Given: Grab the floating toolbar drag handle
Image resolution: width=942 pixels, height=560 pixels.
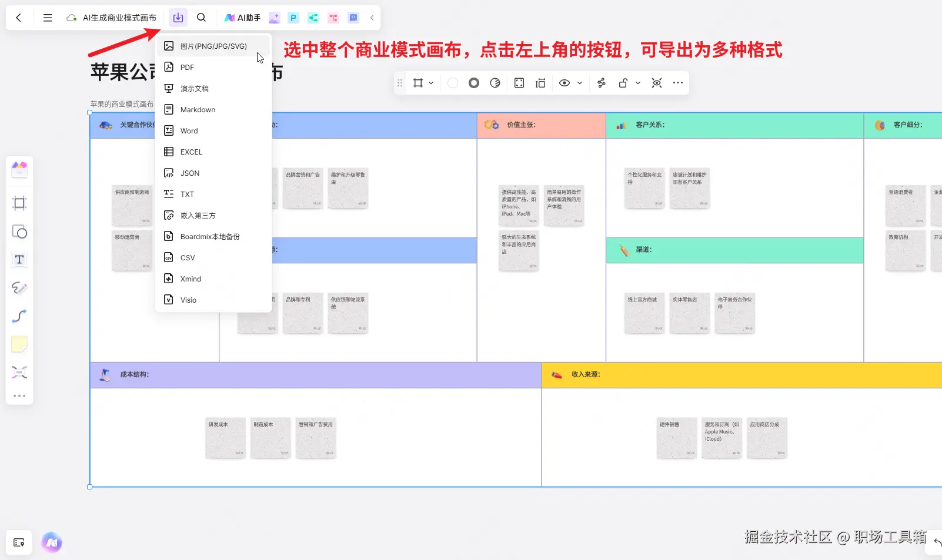Looking at the screenshot, I should 400,83.
